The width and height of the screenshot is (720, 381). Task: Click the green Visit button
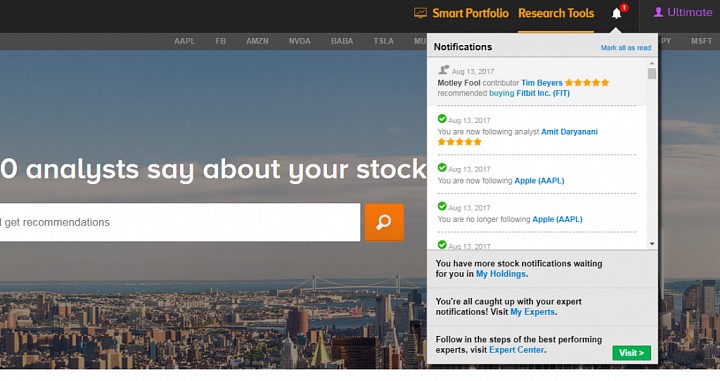(631, 353)
